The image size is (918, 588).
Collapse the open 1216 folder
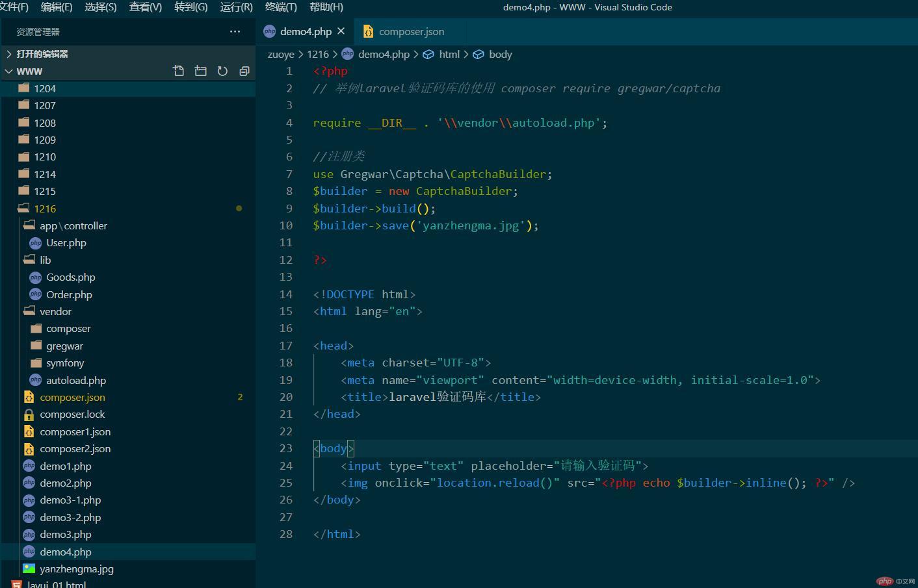[127, 209]
